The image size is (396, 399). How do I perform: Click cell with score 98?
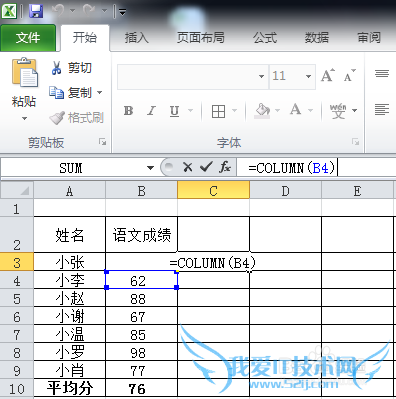[x=141, y=352]
